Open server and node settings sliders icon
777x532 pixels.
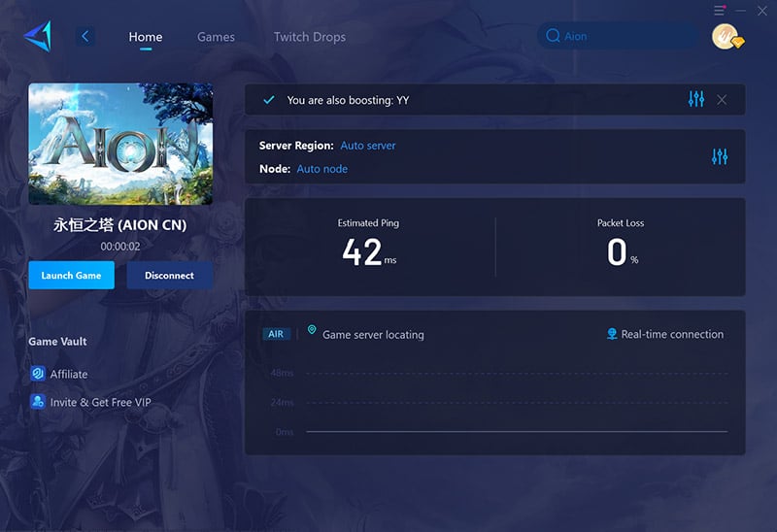click(720, 156)
